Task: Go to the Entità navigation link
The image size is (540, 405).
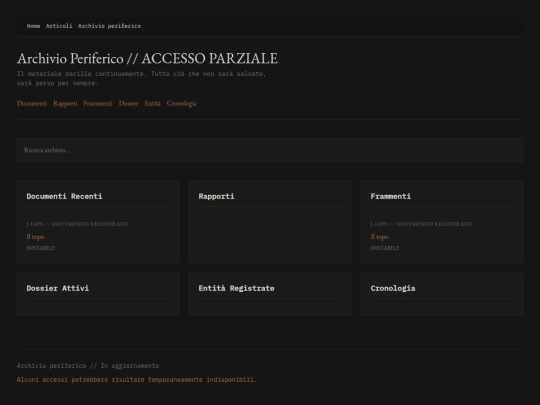Action: (153, 103)
